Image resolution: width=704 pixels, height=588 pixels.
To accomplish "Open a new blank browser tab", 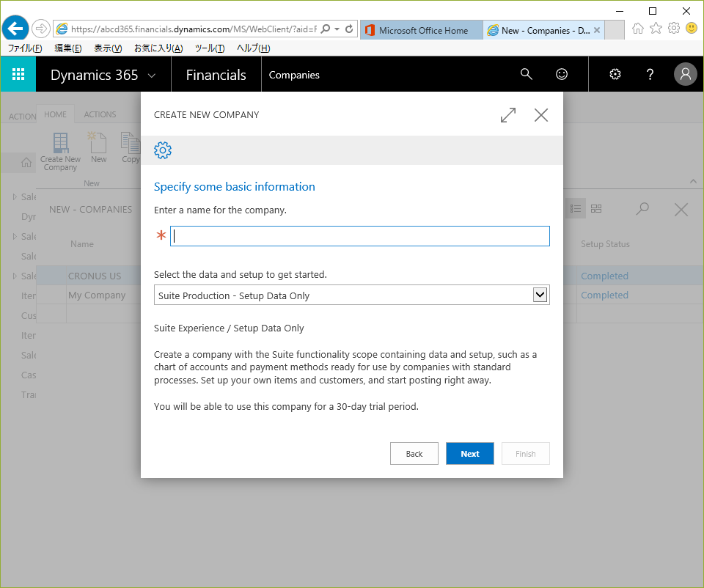I will tap(615, 30).
